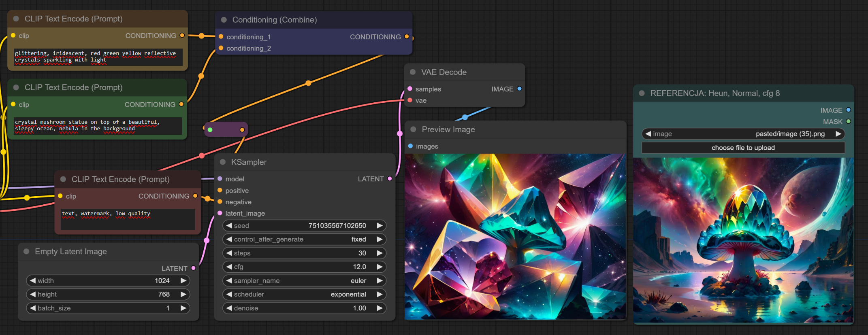Open the scheduler dropdown set to exponential
Viewport: 868px width, 335px height.
(x=304, y=295)
